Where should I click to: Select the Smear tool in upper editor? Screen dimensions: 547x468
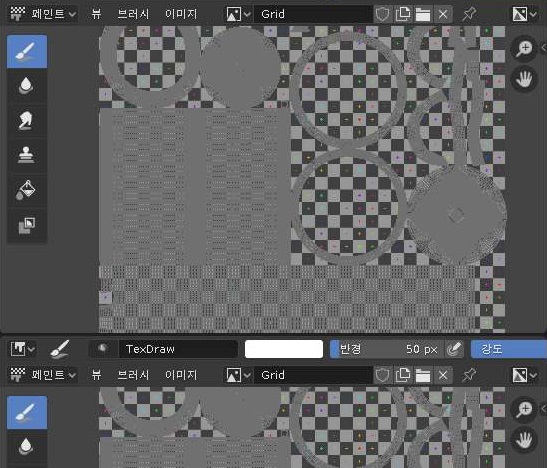pyautogui.click(x=27, y=120)
